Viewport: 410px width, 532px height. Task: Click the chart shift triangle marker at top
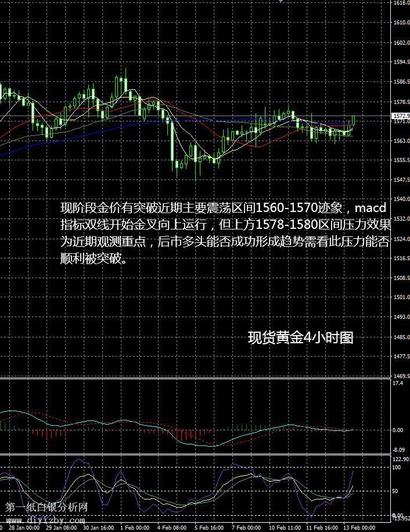coord(282,2)
